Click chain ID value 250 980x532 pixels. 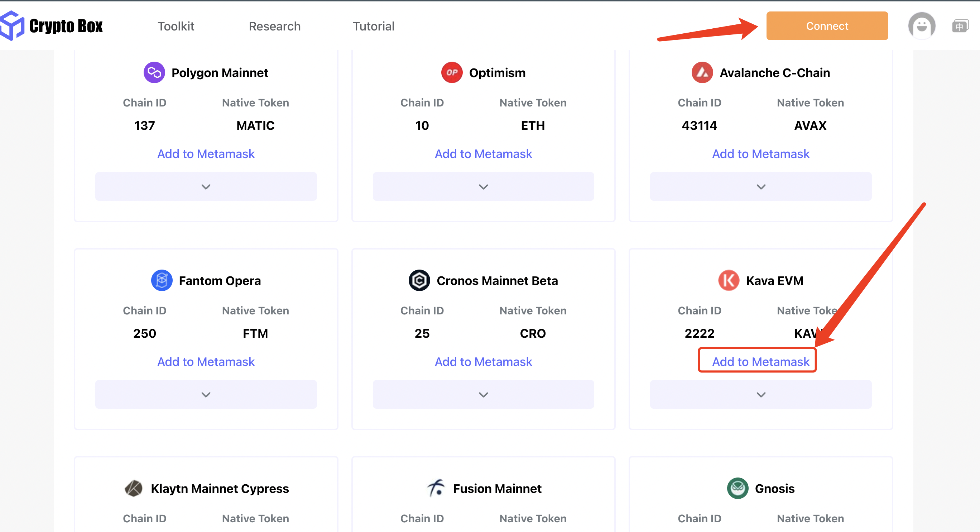point(145,334)
